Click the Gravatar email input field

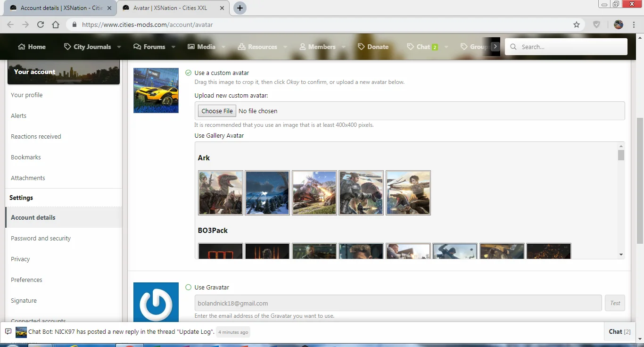[398, 303]
